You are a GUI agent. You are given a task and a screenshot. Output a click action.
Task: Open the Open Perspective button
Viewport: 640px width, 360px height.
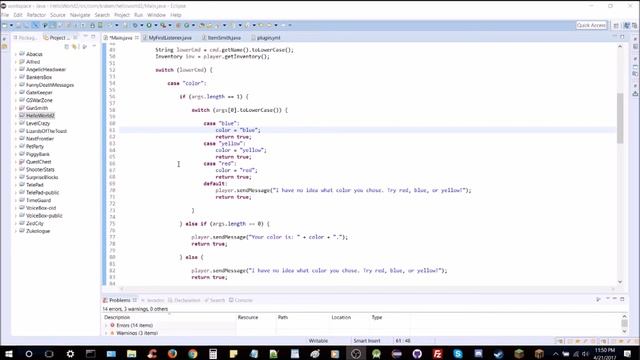coord(616,25)
